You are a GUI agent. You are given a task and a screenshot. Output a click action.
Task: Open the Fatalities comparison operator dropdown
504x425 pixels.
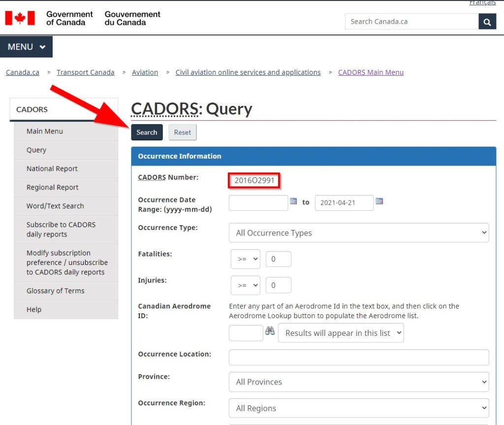[246, 259]
